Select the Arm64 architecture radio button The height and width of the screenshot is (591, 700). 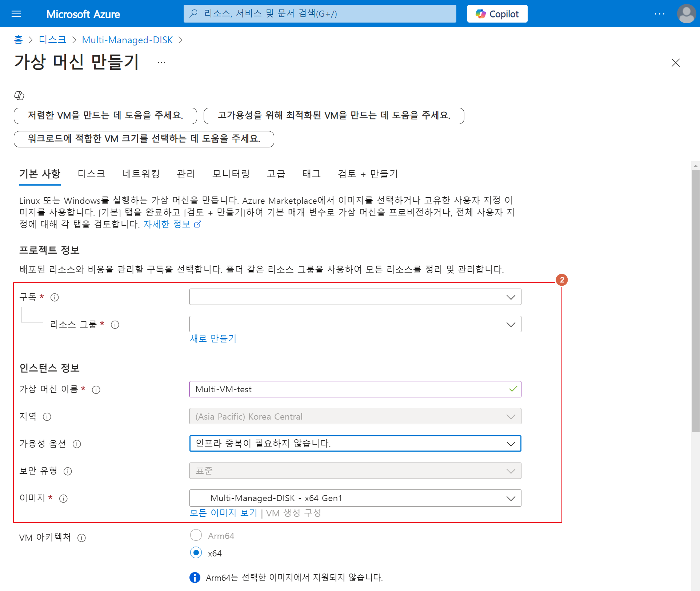196,535
